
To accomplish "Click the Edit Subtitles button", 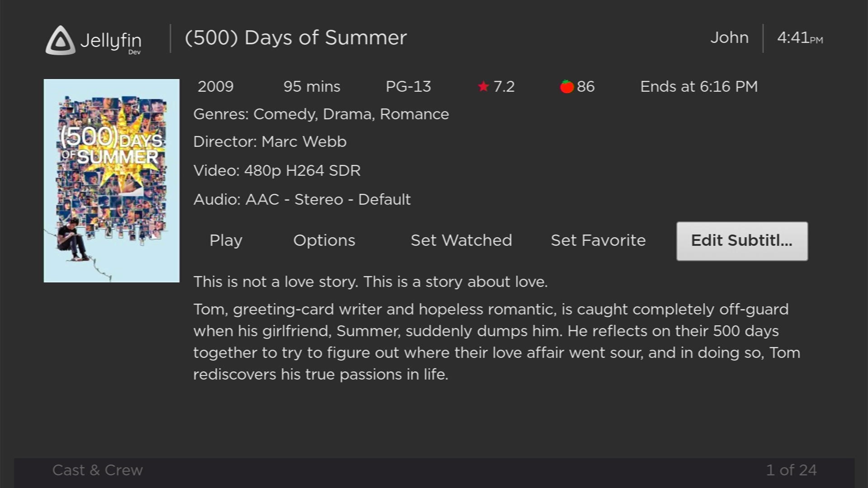I will coord(742,241).
